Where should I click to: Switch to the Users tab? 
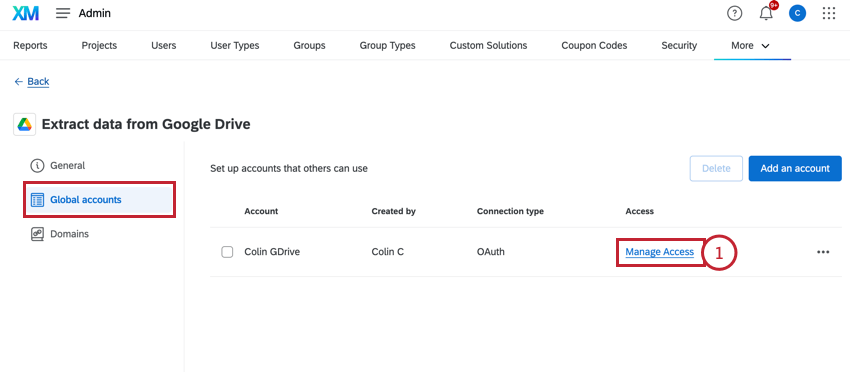coord(164,46)
